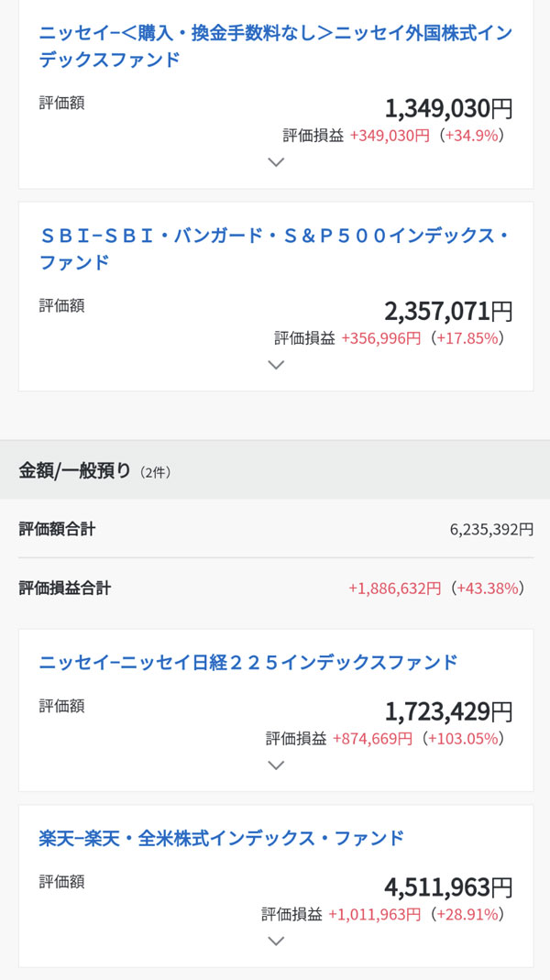Click the 4,511,963円 valuation amount
Screen dimensions: 550x980
point(448,887)
